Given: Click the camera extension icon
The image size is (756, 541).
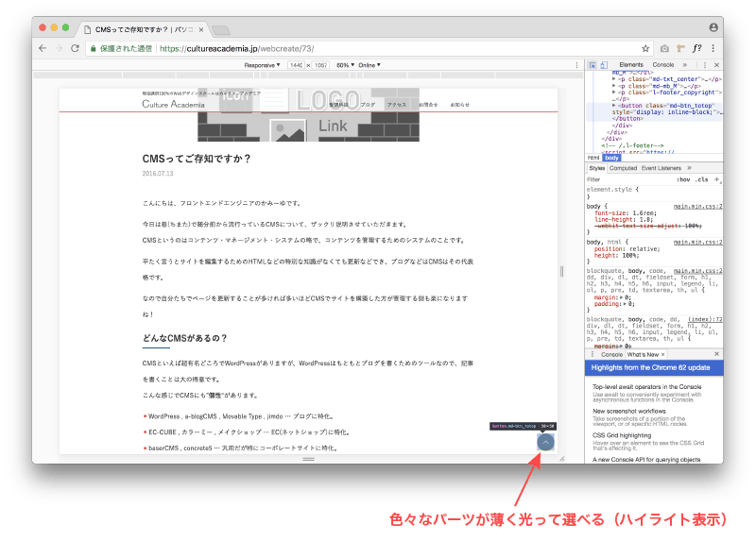Looking at the screenshot, I should (x=664, y=48).
